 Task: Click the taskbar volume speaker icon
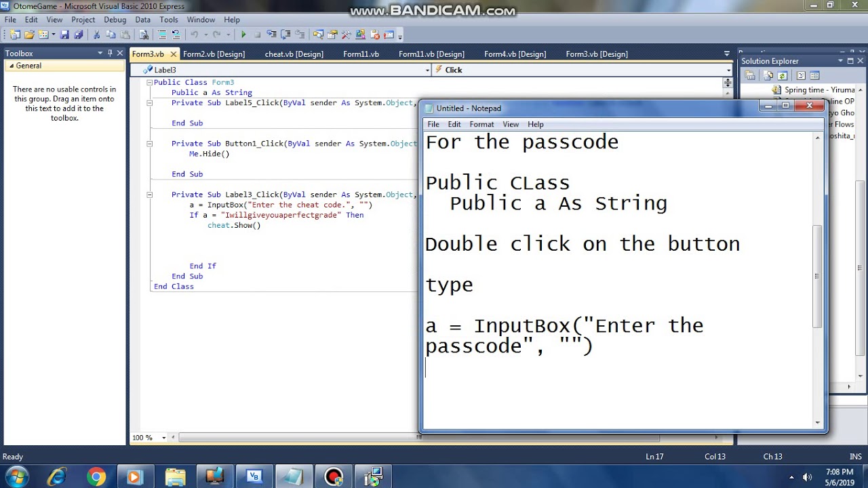[x=808, y=476]
